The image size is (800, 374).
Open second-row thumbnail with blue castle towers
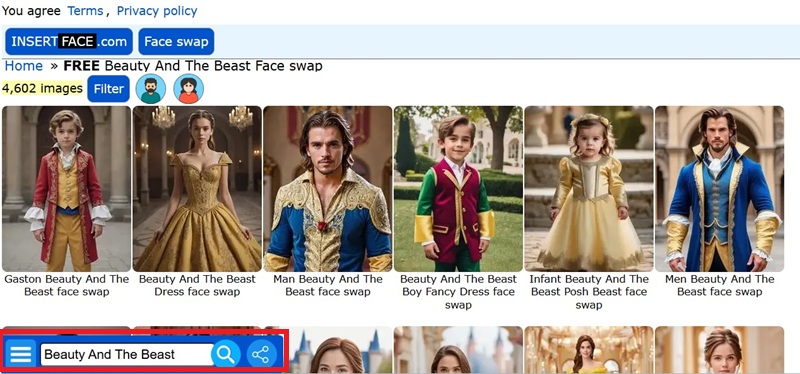click(328, 350)
